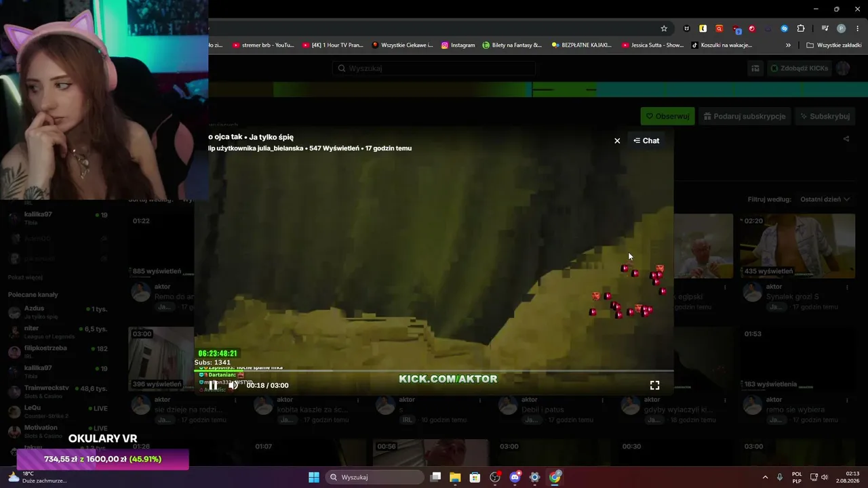
Task: Pause the clip playback
Action: click(x=213, y=385)
